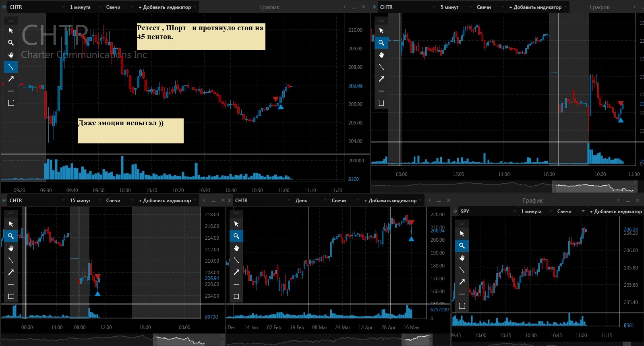
Task: Select cursor tool in CHTR 1 минута chart
Action: pyautogui.click(x=11, y=31)
